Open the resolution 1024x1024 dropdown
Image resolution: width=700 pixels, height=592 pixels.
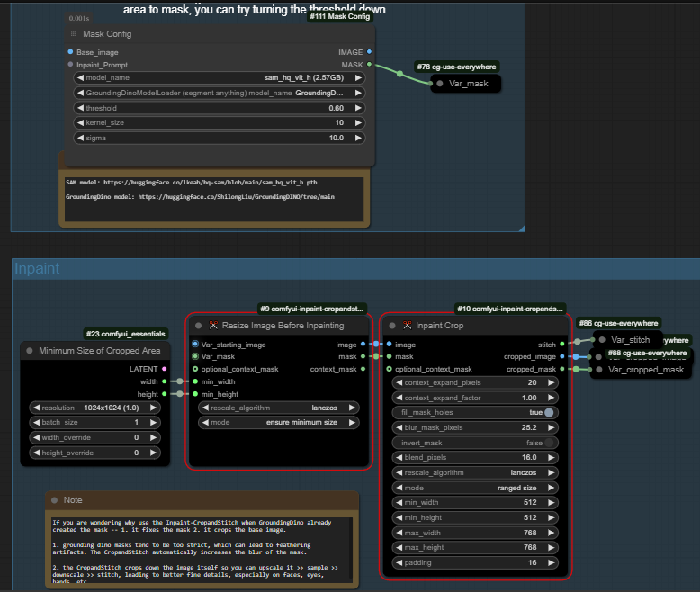95,408
